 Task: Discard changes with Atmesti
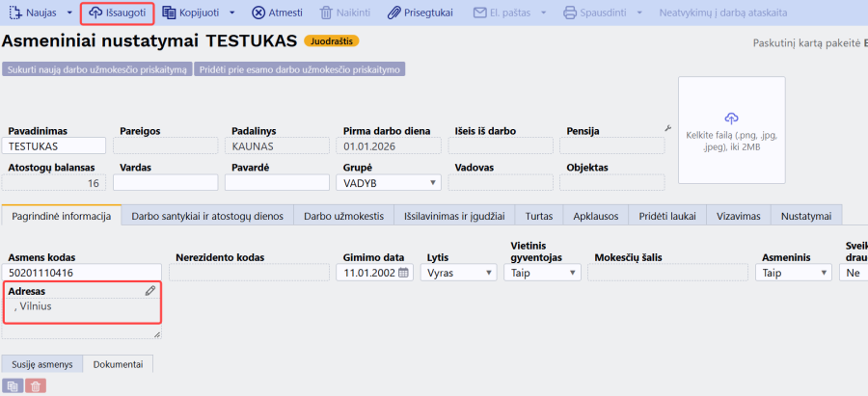[x=277, y=13]
